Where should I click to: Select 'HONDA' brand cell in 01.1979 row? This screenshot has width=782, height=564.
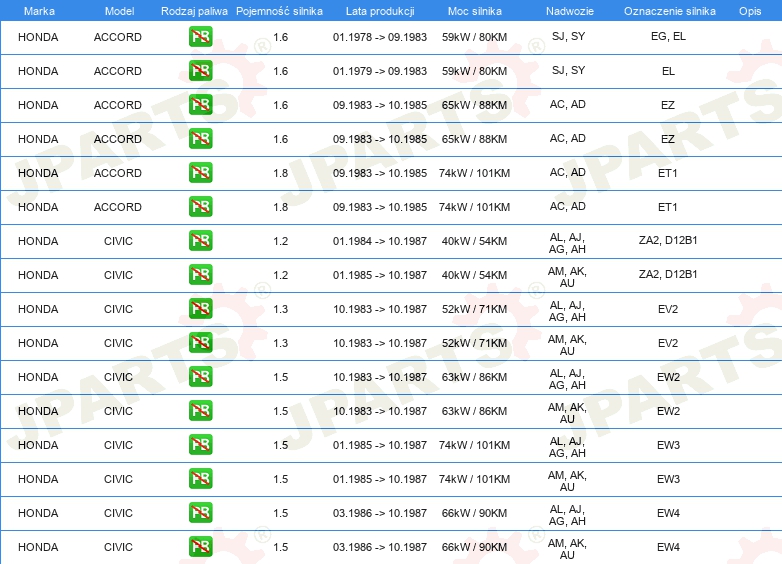click(x=38, y=71)
